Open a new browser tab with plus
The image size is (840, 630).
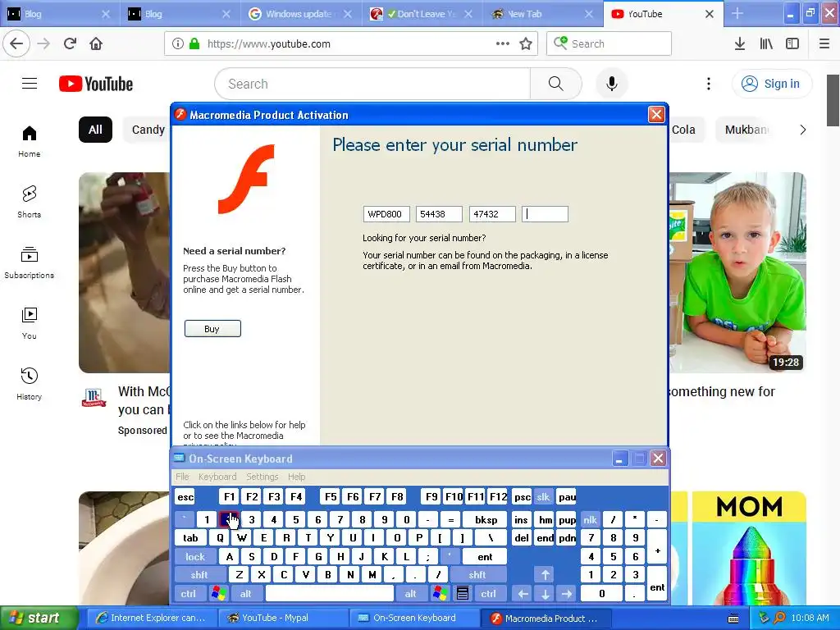pyautogui.click(x=737, y=13)
